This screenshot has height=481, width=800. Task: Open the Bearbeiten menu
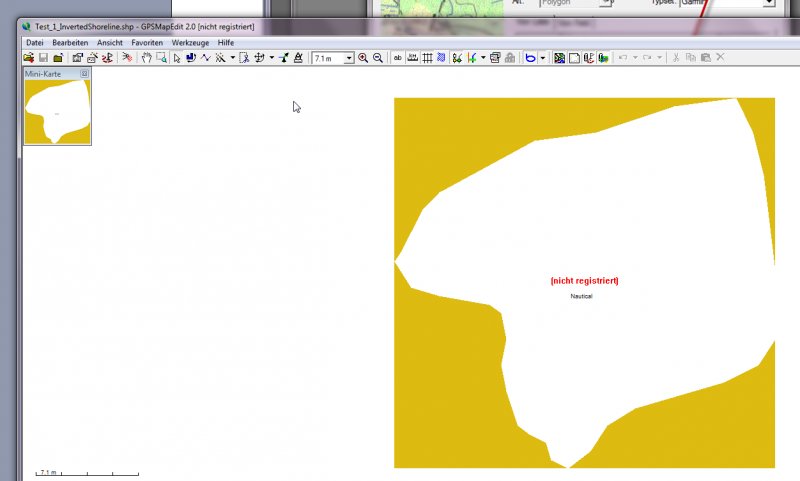(x=70, y=43)
